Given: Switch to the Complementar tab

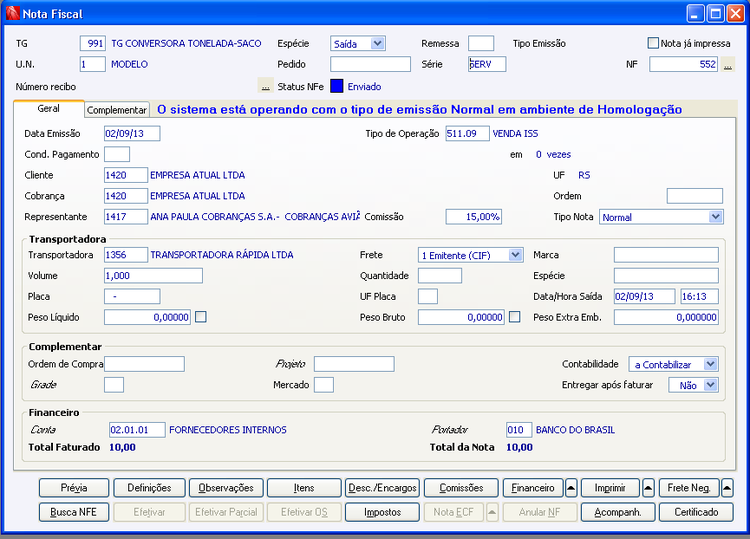Looking at the screenshot, I should (x=117, y=109).
